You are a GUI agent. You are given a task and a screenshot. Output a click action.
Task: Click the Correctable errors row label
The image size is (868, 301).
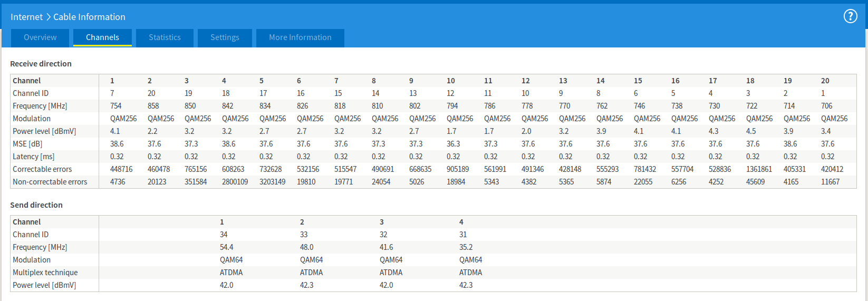pos(42,169)
